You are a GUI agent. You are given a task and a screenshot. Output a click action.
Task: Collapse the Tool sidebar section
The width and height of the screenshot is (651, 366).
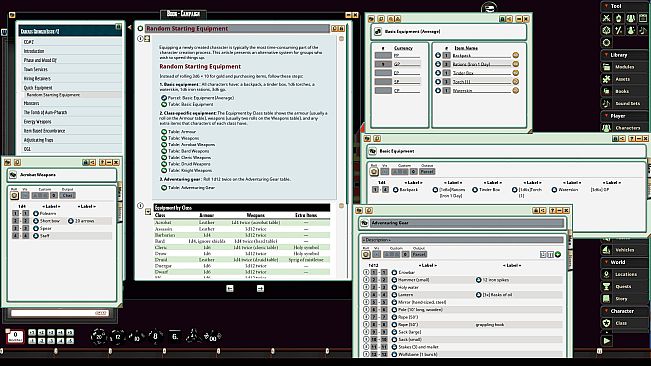coord(607,6)
